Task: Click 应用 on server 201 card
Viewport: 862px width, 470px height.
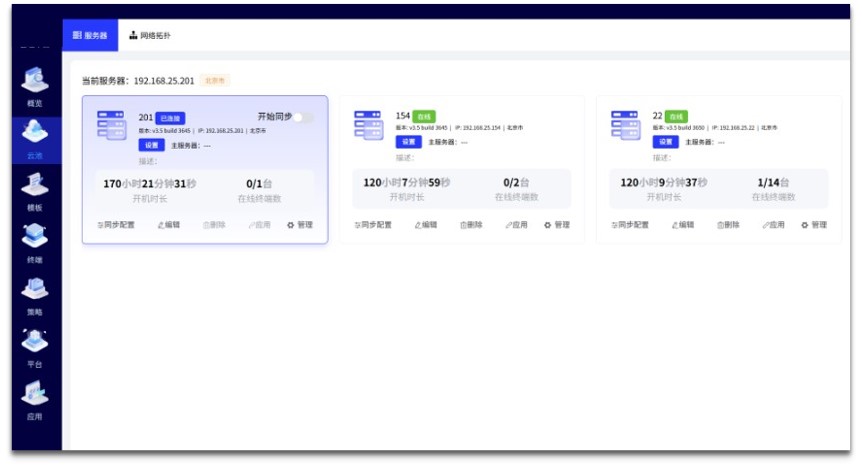Action: (259, 225)
